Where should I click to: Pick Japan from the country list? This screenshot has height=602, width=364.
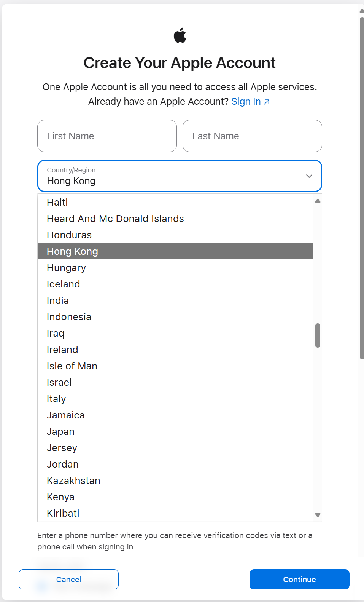click(60, 431)
